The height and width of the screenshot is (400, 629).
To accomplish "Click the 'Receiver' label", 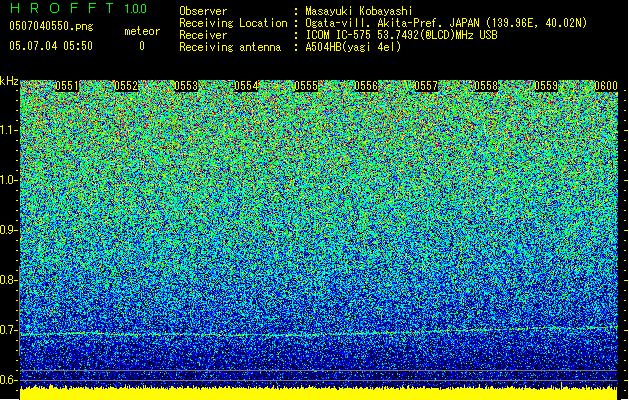I will pos(203,35).
